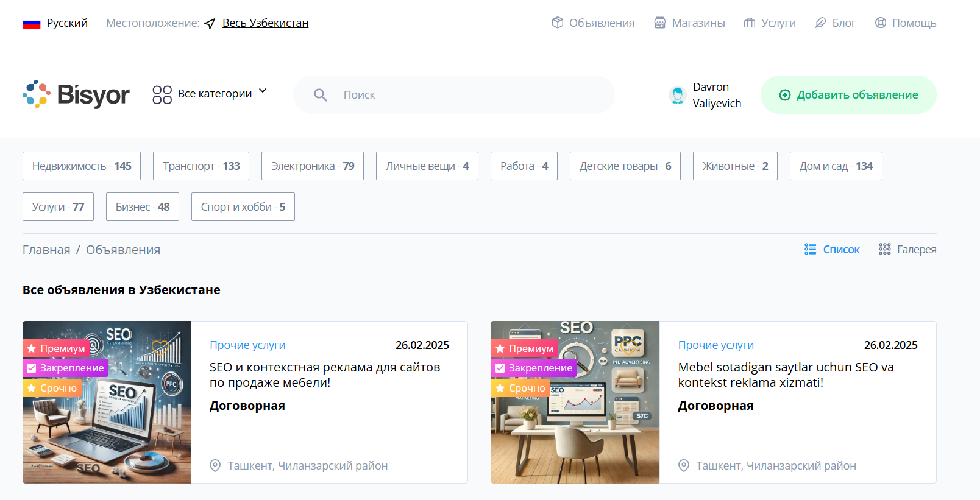Switch to Галерея gallery view
Image resolution: width=980 pixels, height=500 pixels.
click(x=907, y=249)
